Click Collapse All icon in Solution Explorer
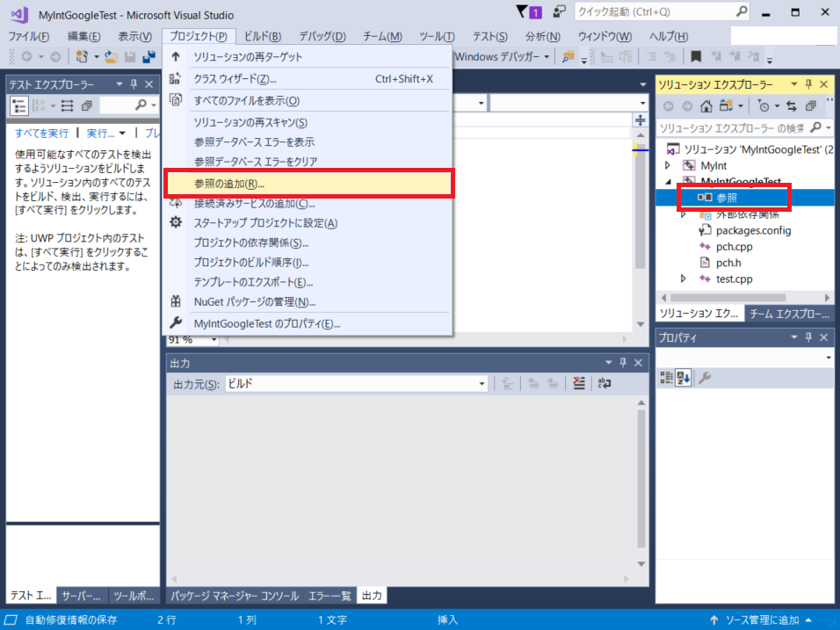 (810, 106)
